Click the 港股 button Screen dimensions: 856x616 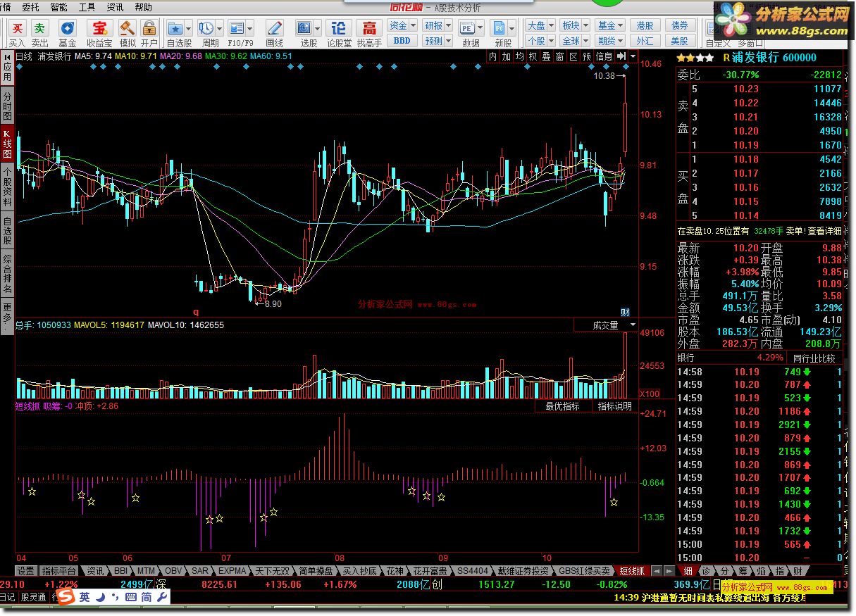point(645,26)
